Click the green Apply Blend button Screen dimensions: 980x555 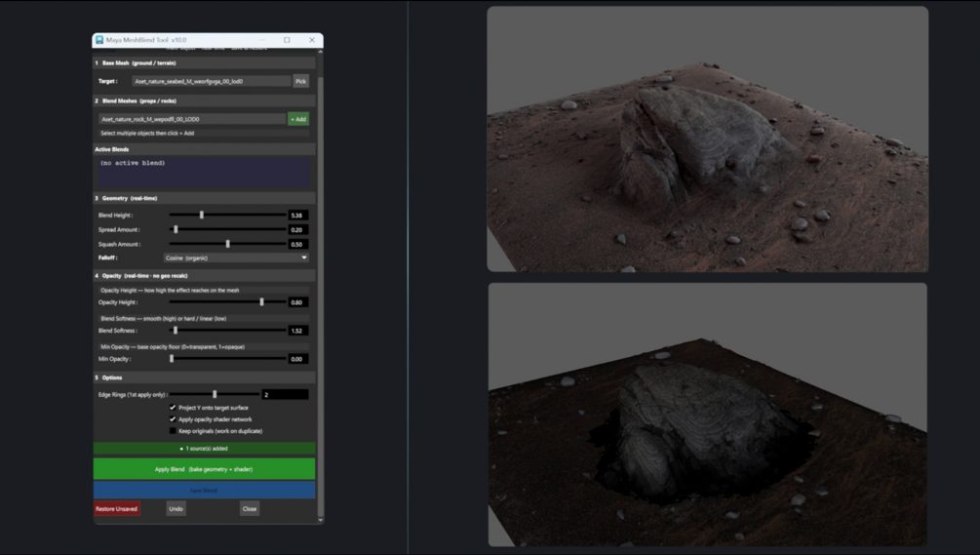(204, 469)
